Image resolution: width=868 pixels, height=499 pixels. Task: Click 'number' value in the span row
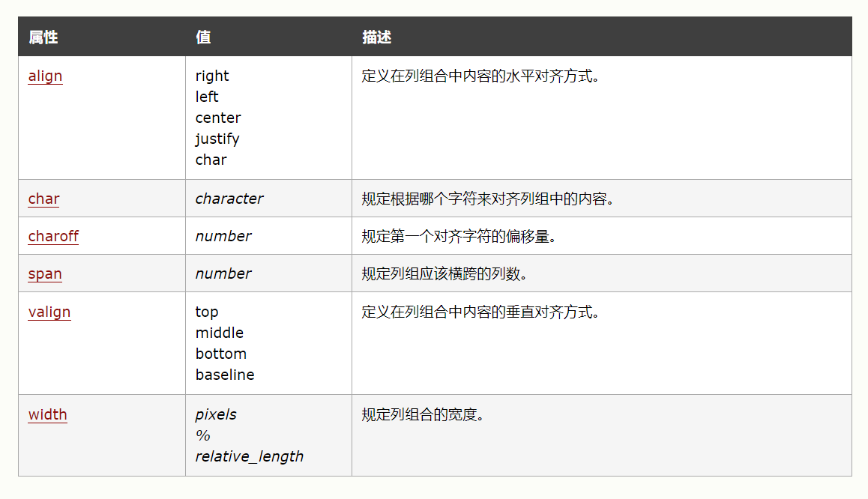(223, 273)
